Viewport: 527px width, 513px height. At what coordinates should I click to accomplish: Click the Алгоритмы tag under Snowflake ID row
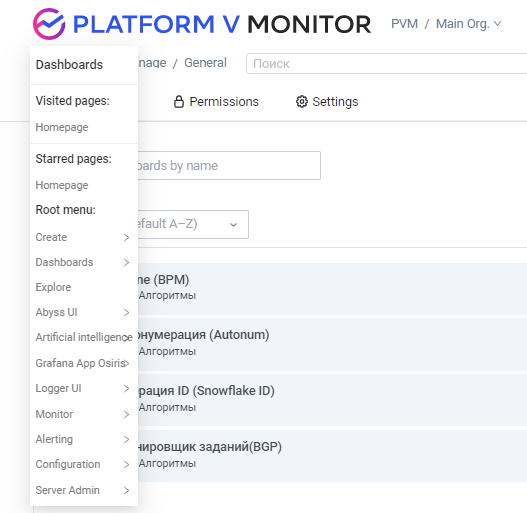[167, 407]
